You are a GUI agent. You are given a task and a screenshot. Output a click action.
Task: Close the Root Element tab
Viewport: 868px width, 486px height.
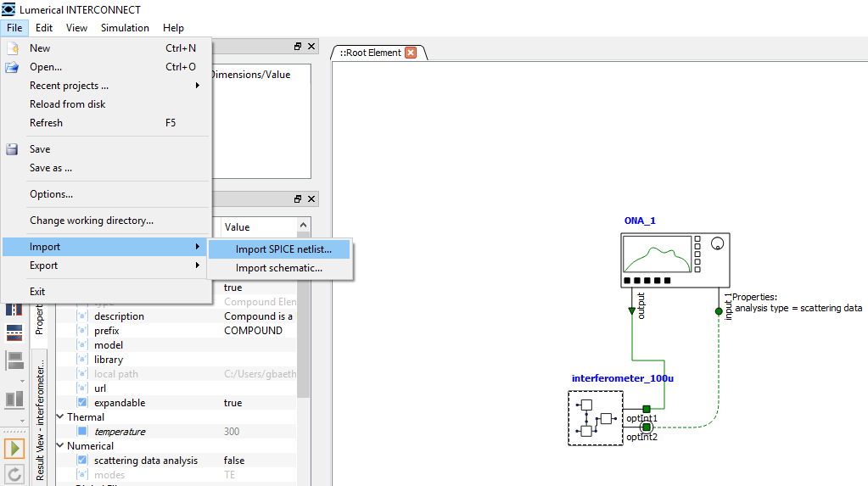411,53
